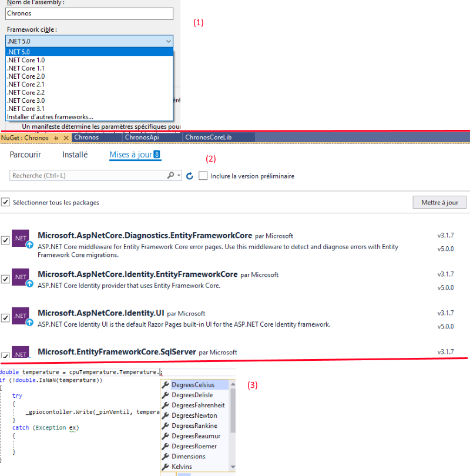The width and height of the screenshot is (470, 476).
Task: Click the refresh icon beside search box
Action: [x=189, y=176]
